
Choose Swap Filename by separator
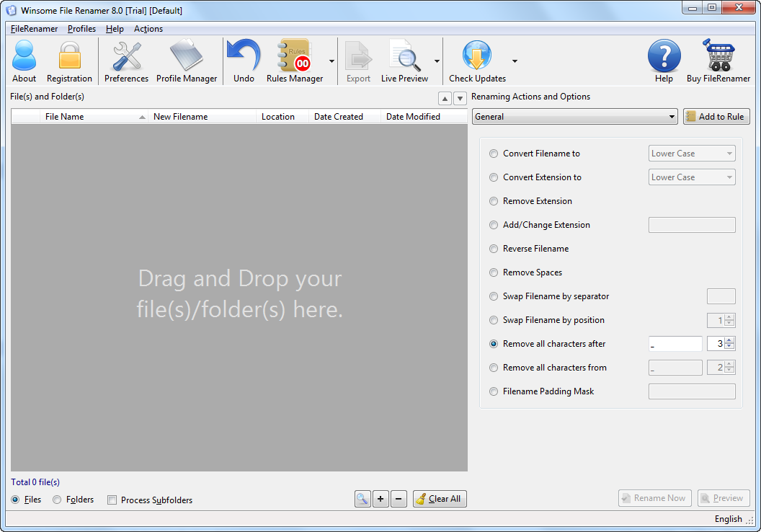(x=494, y=296)
